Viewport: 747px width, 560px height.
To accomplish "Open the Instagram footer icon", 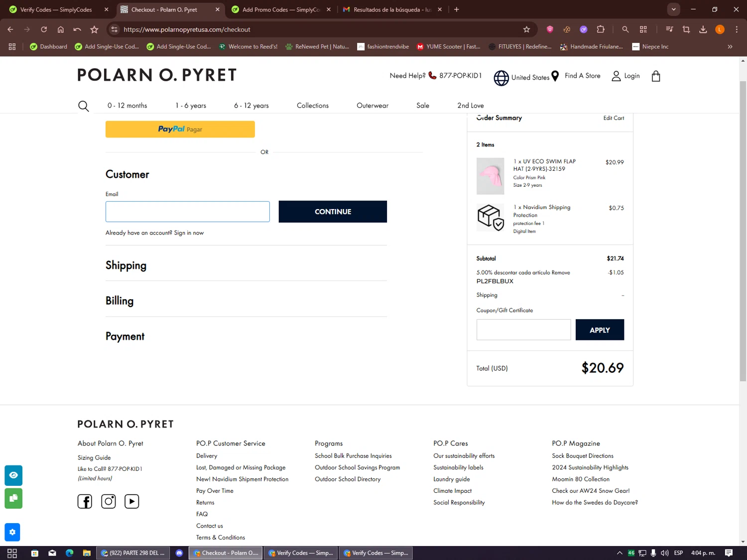I will [x=109, y=501].
